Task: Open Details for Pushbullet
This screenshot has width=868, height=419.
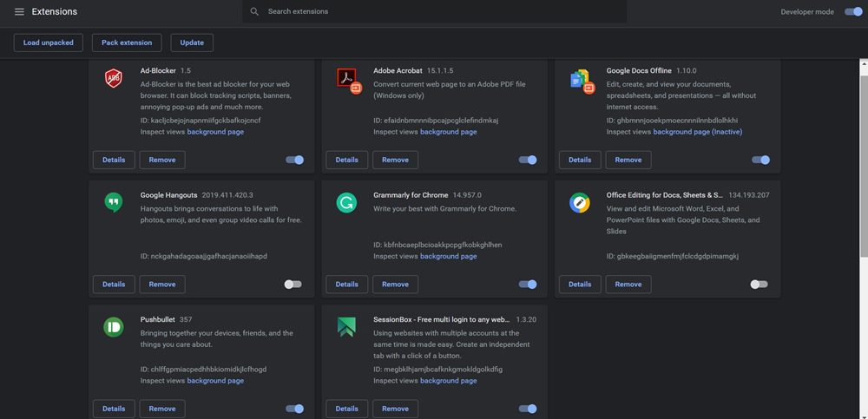Action: click(114, 409)
